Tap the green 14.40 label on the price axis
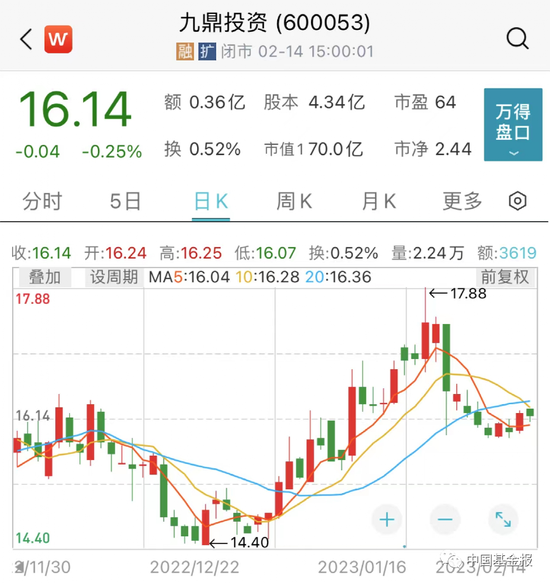The height and width of the screenshot is (584, 550). coord(33,538)
